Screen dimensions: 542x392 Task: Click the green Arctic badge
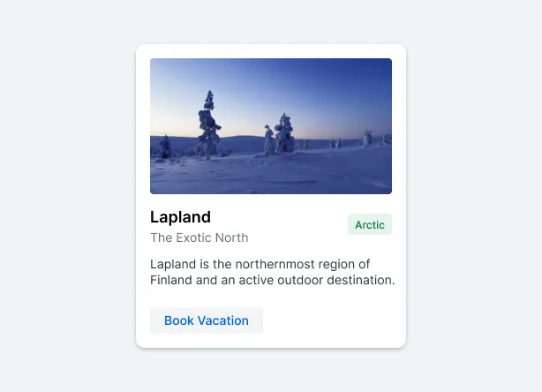(369, 225)
